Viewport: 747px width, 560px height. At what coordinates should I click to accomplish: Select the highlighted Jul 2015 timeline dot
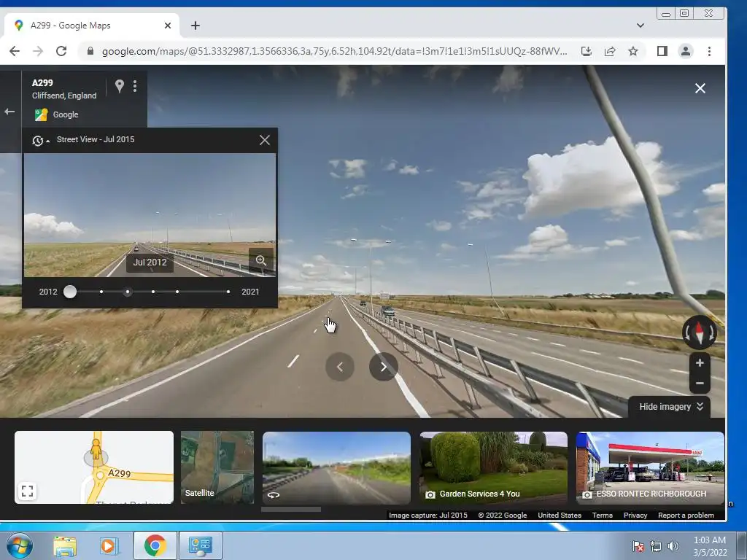point(127,292)
